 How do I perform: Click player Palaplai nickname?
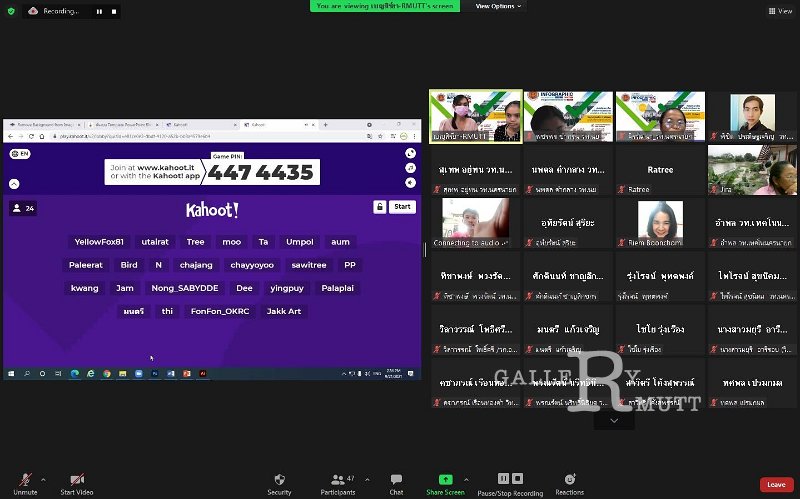click(337, 288)
